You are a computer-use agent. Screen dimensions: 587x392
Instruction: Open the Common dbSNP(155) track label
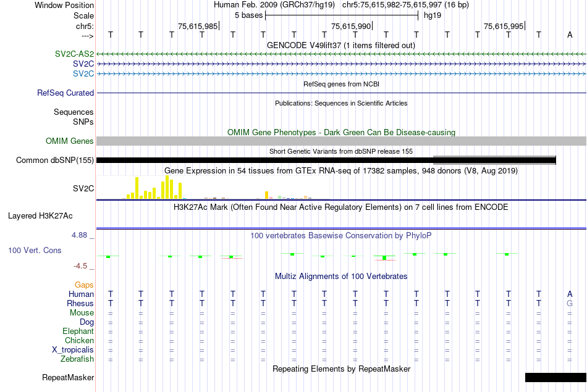(55, 160)
